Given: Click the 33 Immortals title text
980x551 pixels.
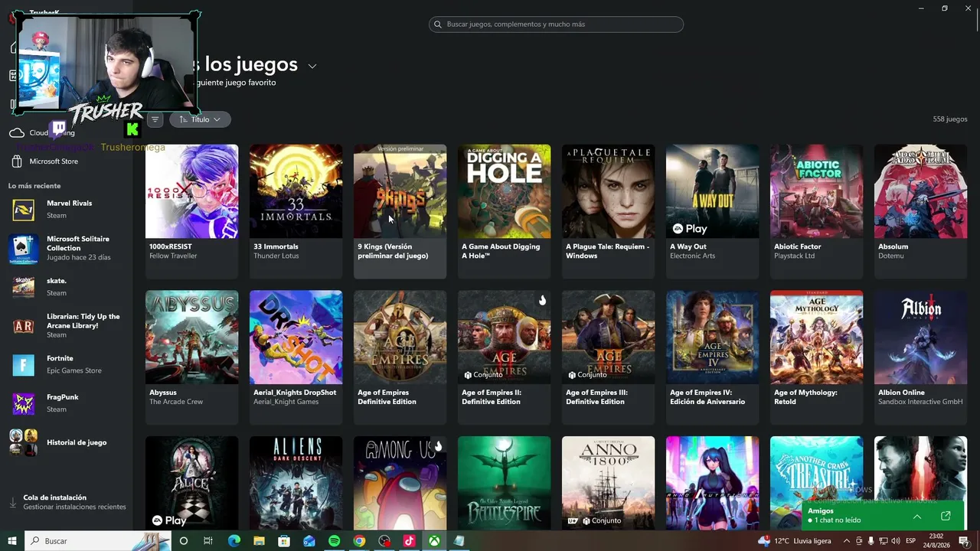Looking at the screenshot, I should pyautogui.click(x=276, y=246).
